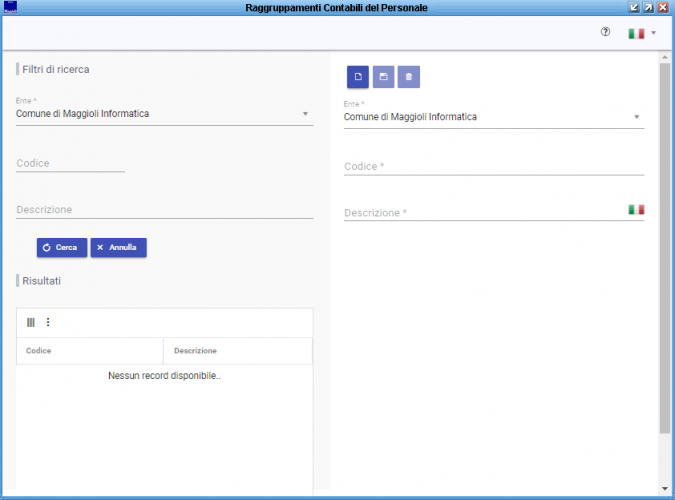Open the column chooser icon in results grid
Screen dimensions: 675x500
click(31, 322)
